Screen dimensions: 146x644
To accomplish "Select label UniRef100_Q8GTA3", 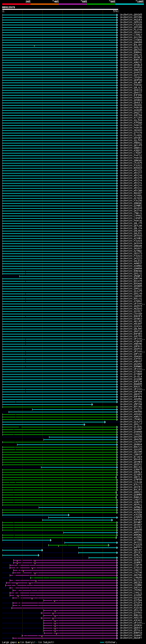I will point(131,50).
